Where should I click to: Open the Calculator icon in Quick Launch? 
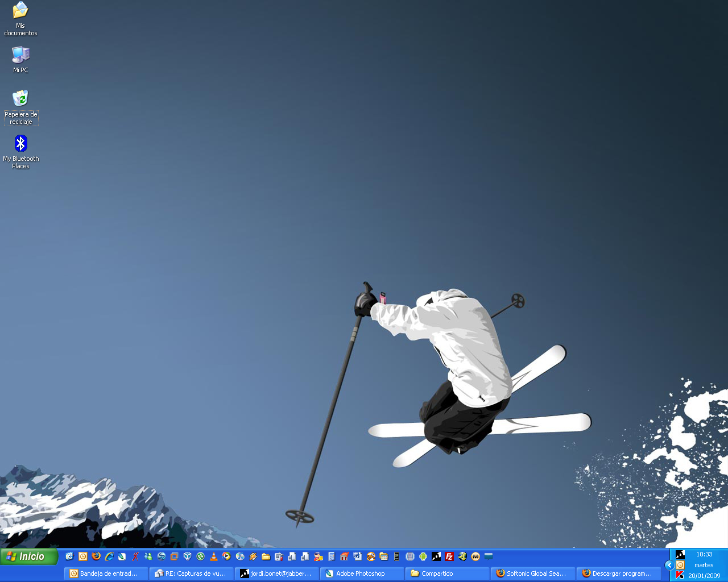332,556
